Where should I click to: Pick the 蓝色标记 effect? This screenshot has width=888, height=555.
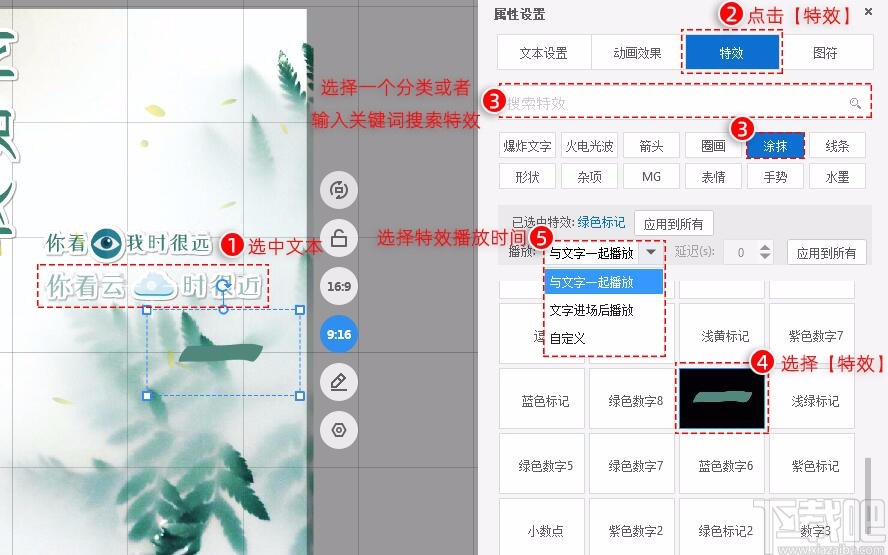[x=541, y=398]
